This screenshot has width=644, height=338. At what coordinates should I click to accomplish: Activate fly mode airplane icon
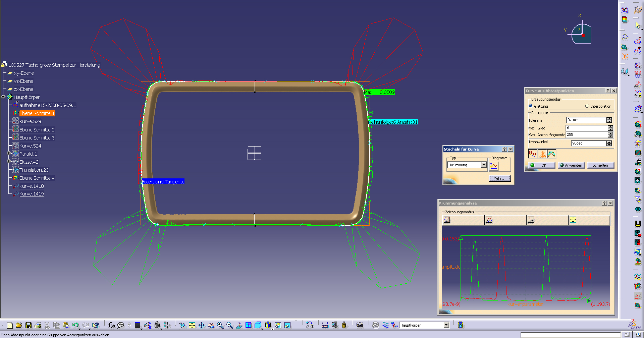(182, 325)
